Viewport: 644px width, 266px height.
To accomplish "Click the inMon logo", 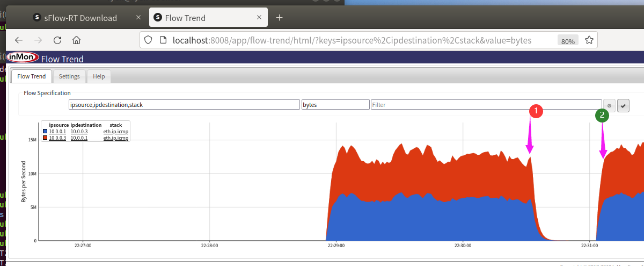I will click(x=23, y=57).
